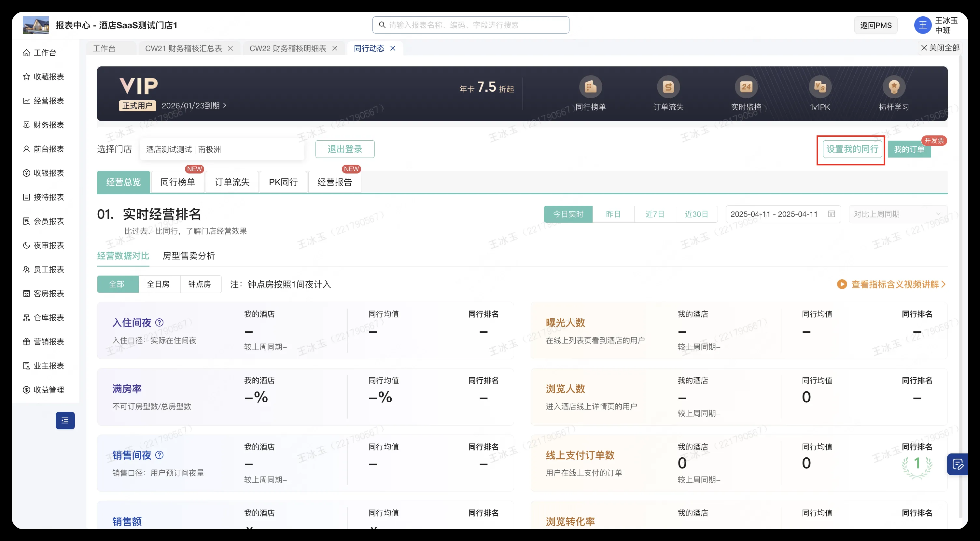Select the 经营总览 tab
The height and width of the screenshot is (541, 980).
pyautogui.click(x=124, y=182)
